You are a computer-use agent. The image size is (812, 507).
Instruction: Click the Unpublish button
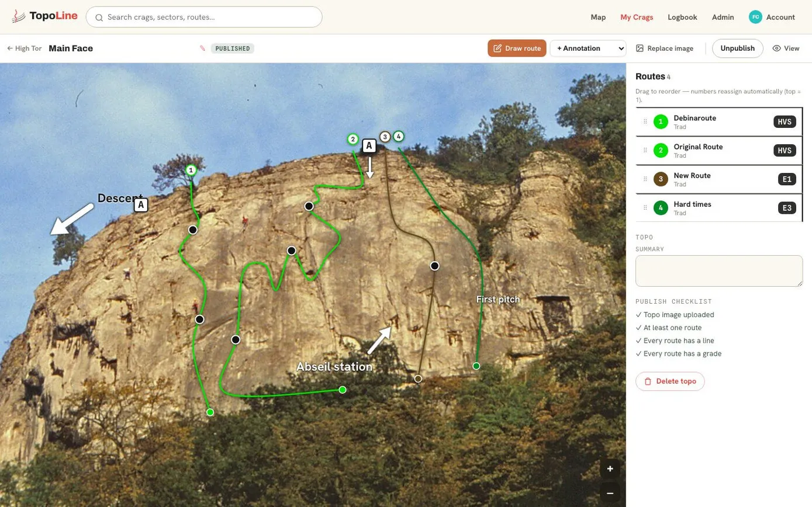(x=737, y=48)
